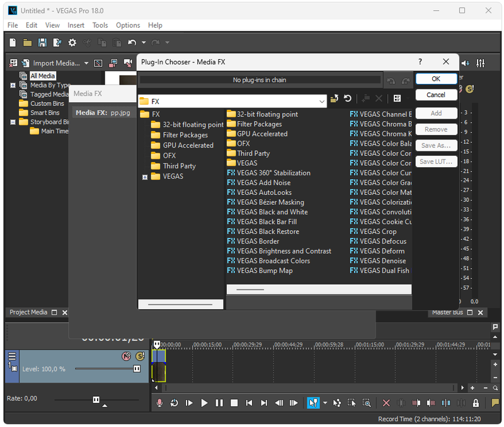Select the Smart Bins item

click(45, 113)
